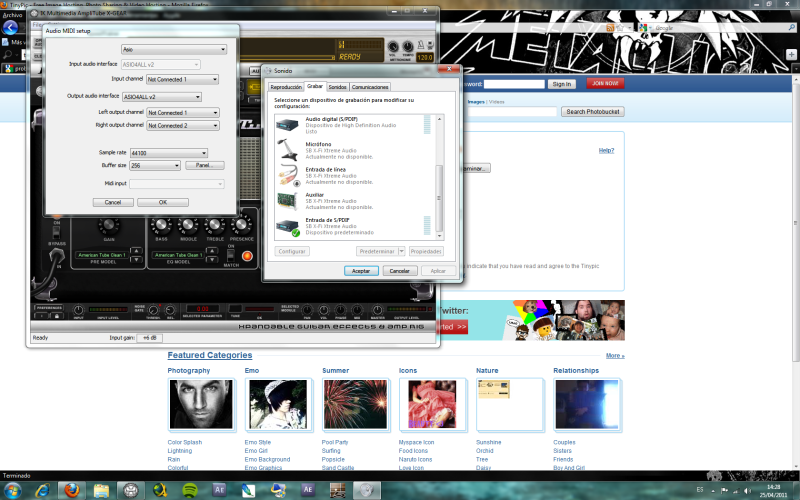This screenshot has height=500, width=800.
Task: Open the Summer fireworks thumbnail
Action: click(356, 405)
